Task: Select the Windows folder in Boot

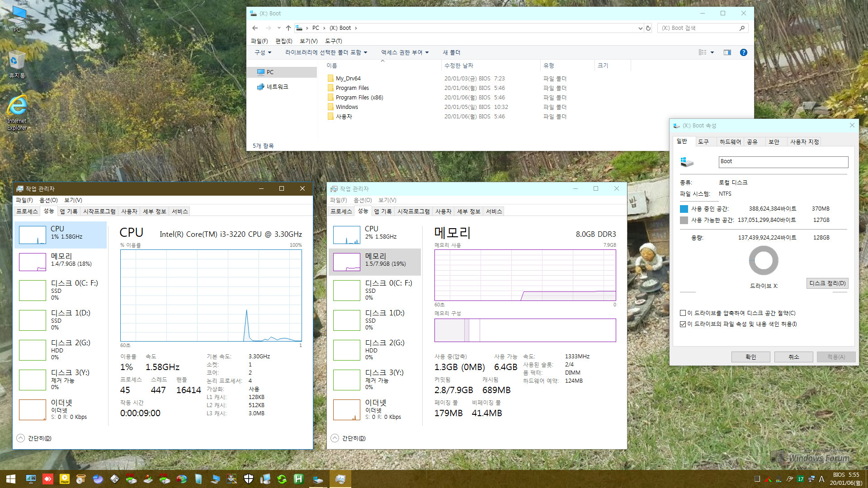Action: click(x=346, y=107)
